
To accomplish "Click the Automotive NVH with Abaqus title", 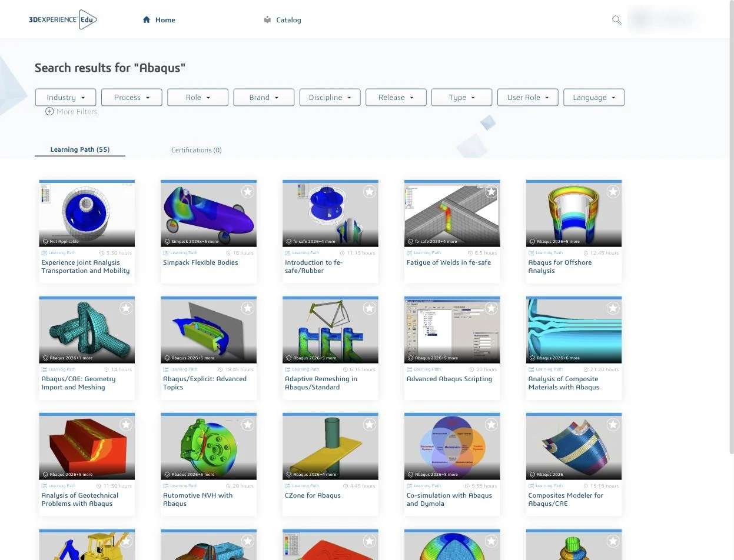I will pyautogui.click(x=198, y=499).
